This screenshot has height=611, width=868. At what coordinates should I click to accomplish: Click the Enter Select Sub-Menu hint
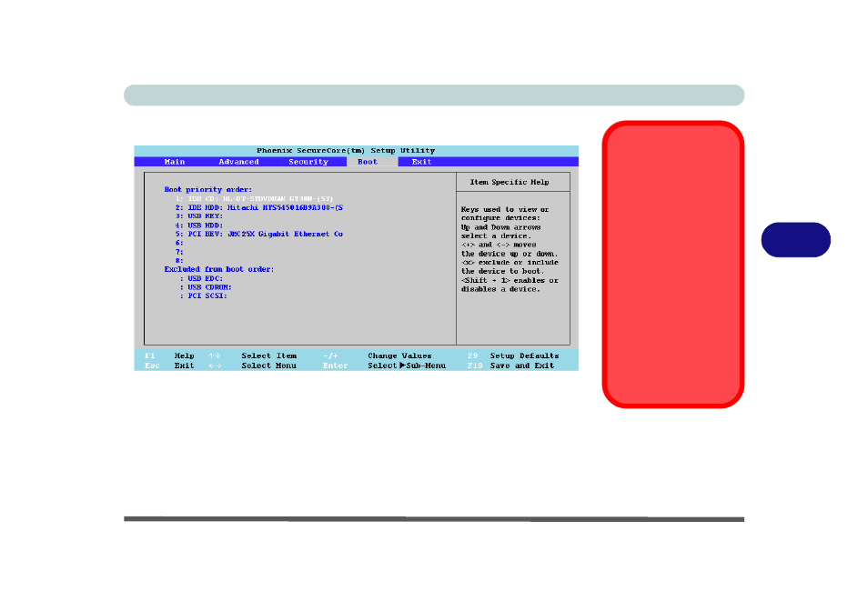pyautogui.click(x=384, y=366)
